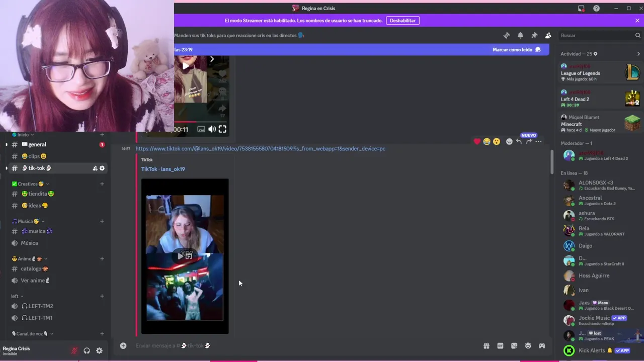Open the apps game controller icon

542,345
